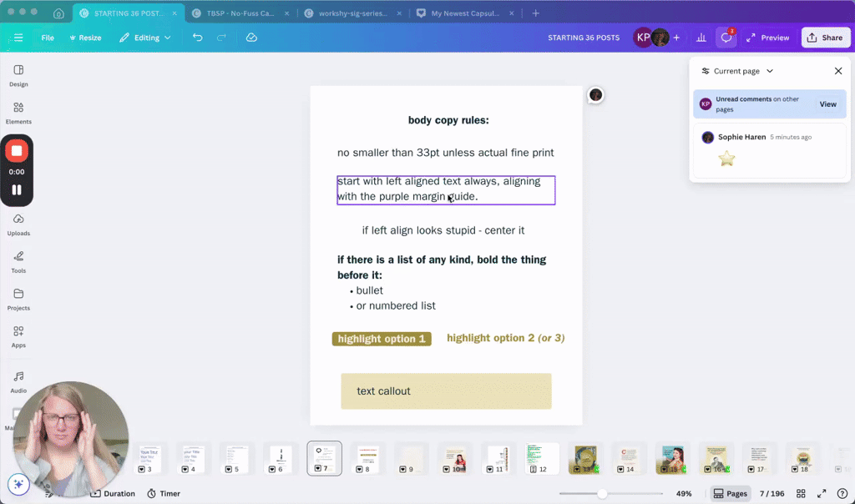Go to the Canva home icon
The height and width of the screenshot is (504, 855).
coord(59,13)
